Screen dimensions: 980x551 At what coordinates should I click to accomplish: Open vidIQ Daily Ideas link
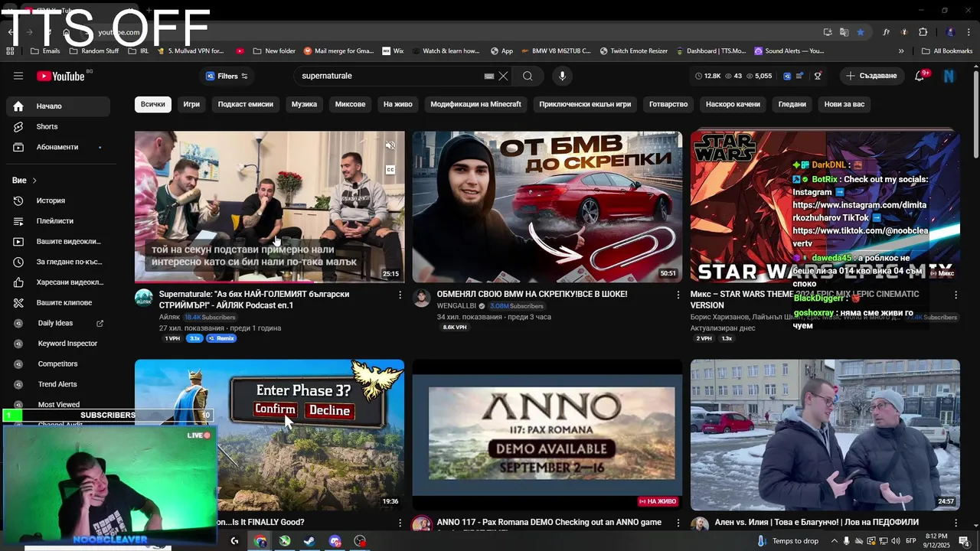(x=58, y=323)
